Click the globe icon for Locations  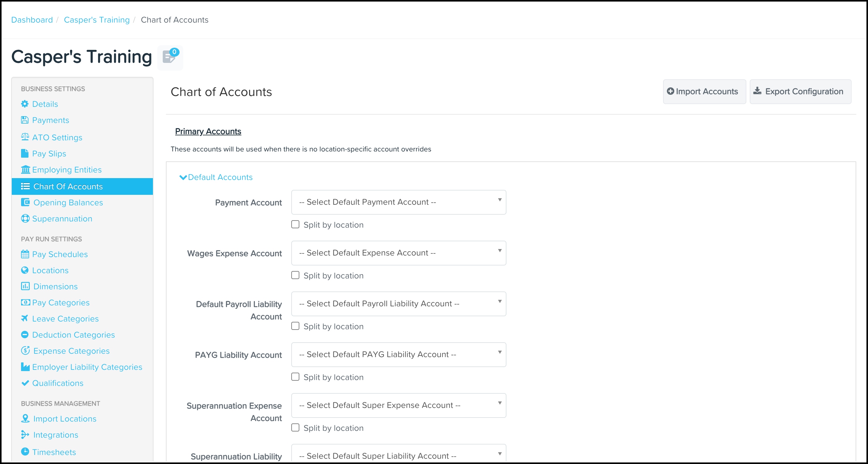(24, 270)
